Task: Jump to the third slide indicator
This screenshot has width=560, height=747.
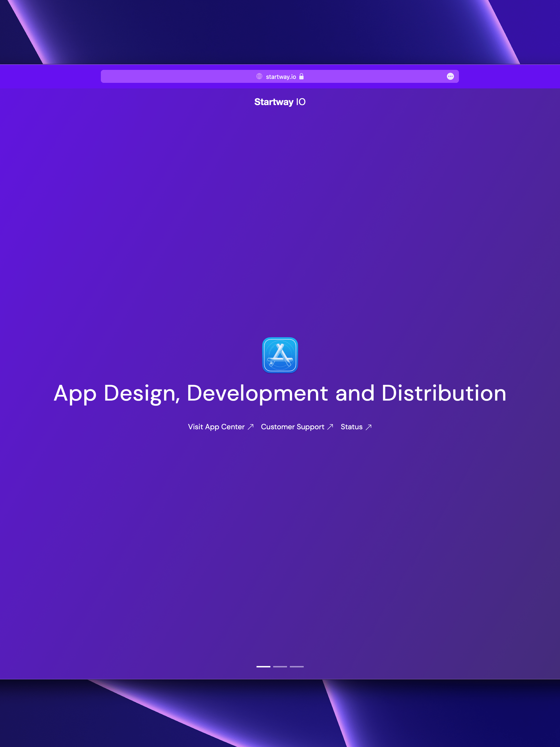Action: pos(297,667)
